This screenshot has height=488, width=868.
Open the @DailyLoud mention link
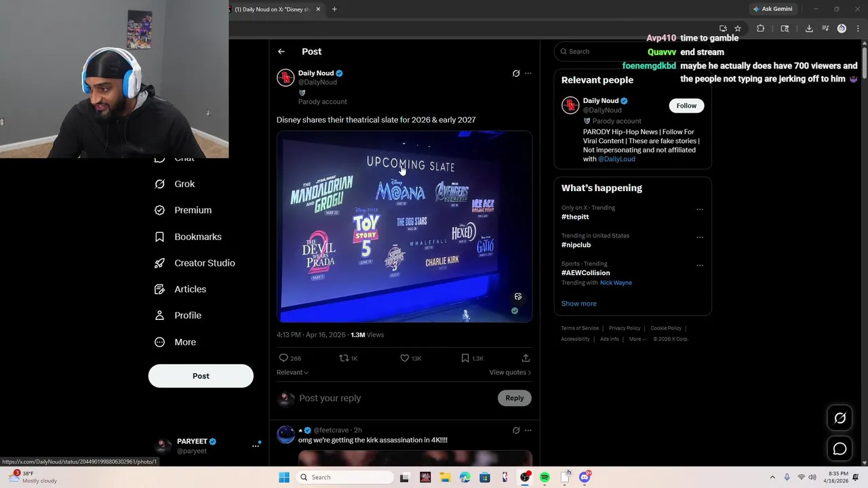point(616,159)
